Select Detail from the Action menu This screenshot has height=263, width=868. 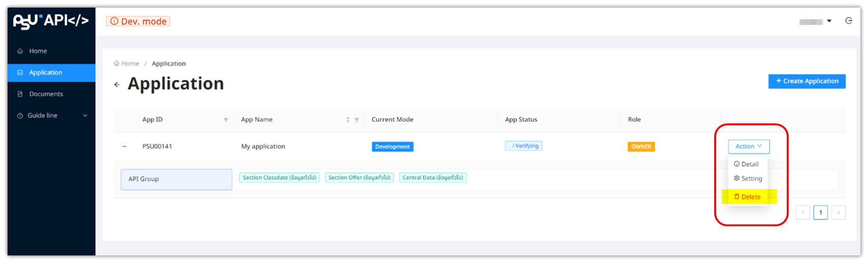coord(746,164)
